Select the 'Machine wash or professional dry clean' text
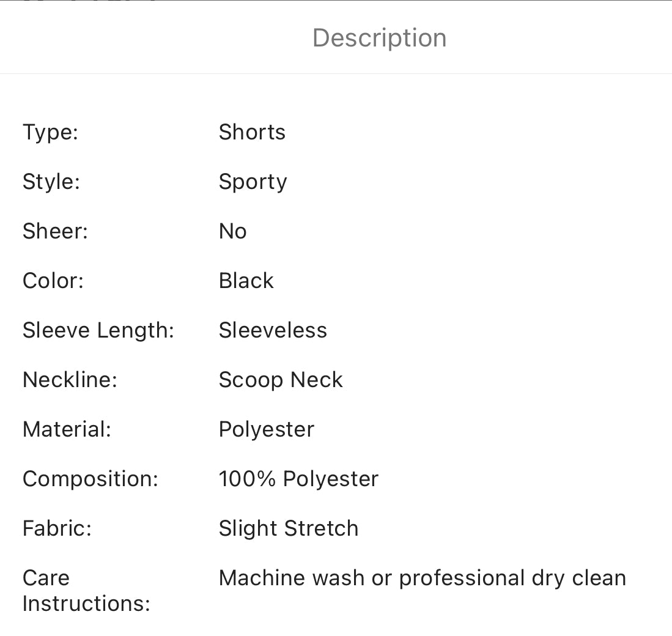This screenshot has height=636, width=672. 422,578
